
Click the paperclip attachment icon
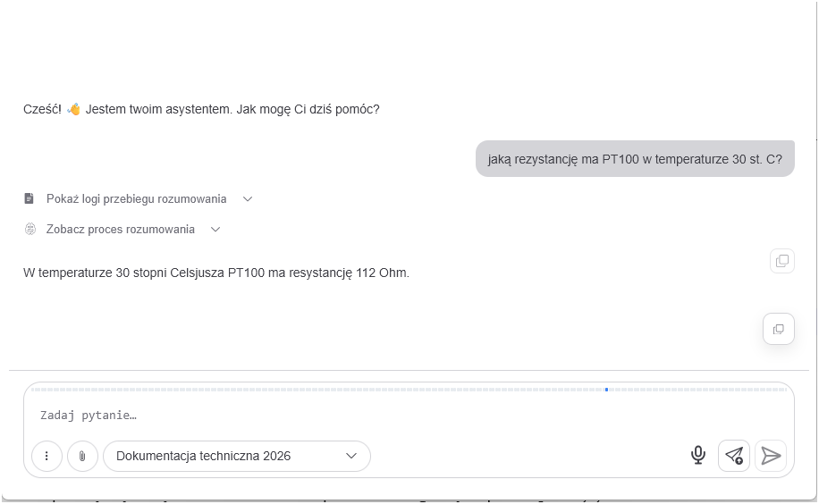[x=82, y=456]
